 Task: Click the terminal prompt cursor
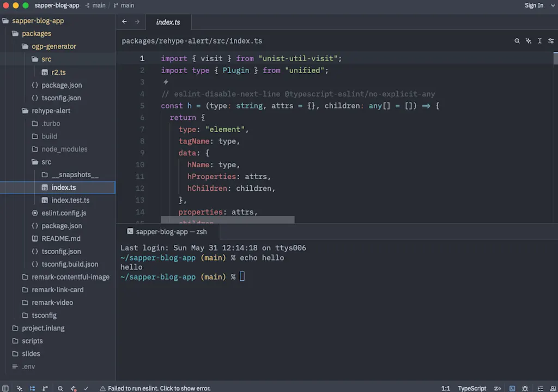point(242,276)
